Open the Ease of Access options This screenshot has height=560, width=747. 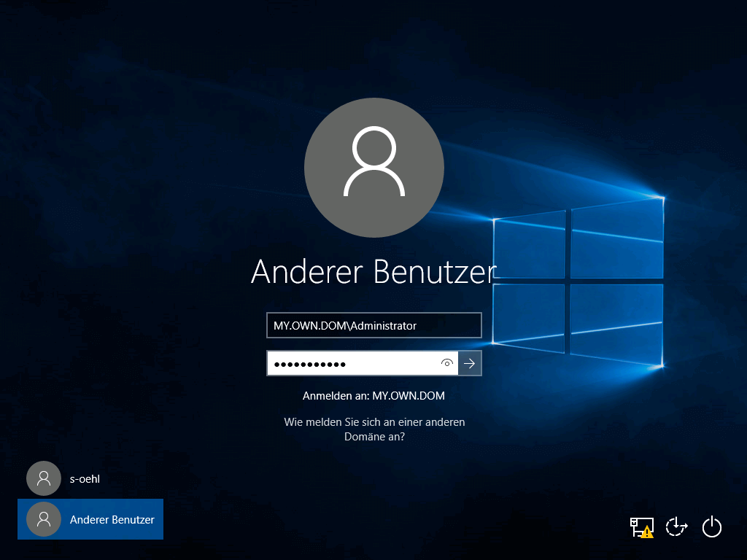[x=677, y=526]
